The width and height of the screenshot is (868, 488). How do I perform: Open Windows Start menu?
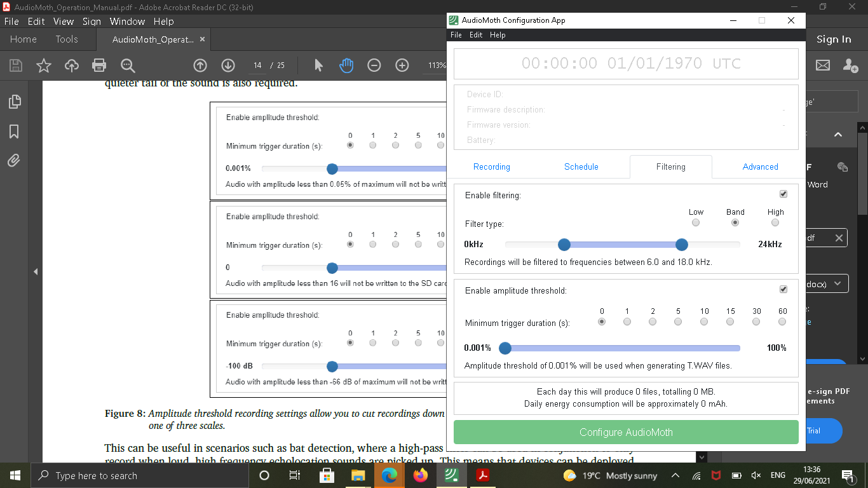15,475
